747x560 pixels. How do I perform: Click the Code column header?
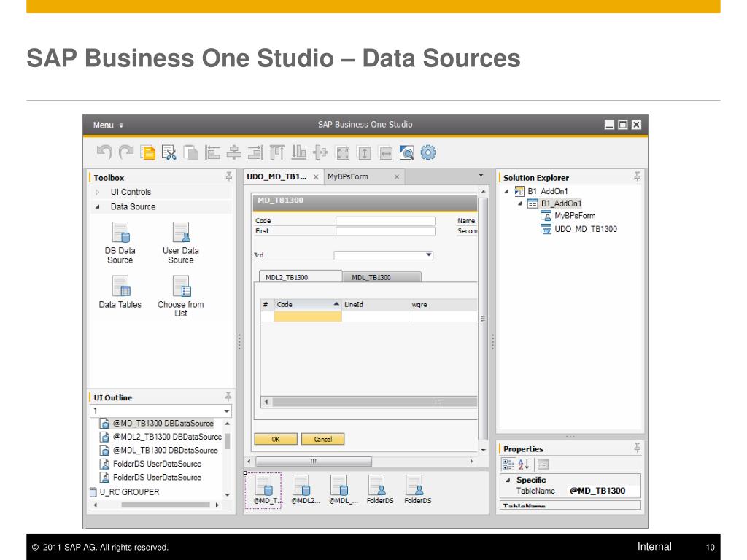pyautogui.click(x=308, y=304)
